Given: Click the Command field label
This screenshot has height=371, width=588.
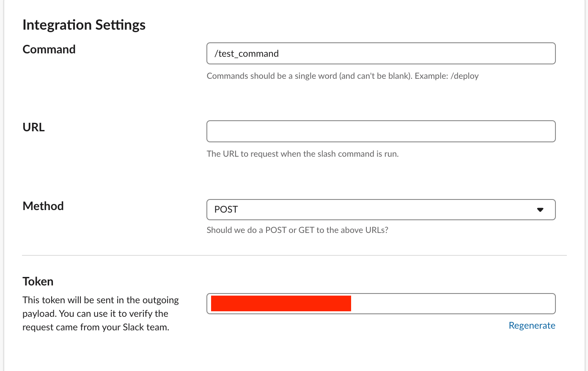Looking at the screenshot, I should pyautogui.click(x=49, y=49).
